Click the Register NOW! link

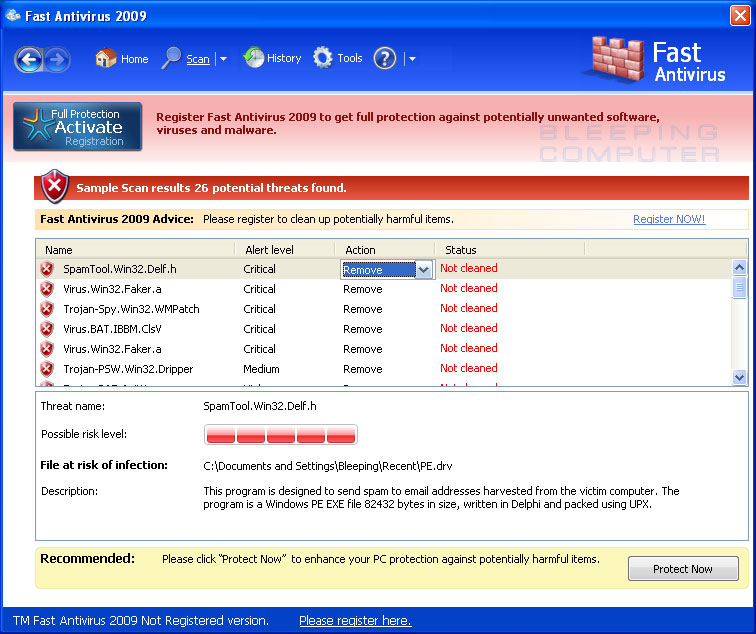tap(669, 219)
